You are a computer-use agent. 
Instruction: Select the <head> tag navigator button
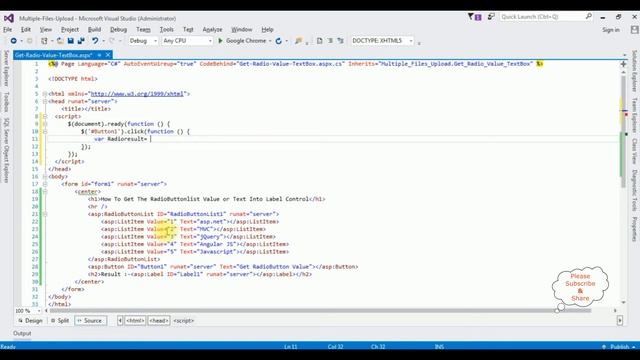point(159,321)
